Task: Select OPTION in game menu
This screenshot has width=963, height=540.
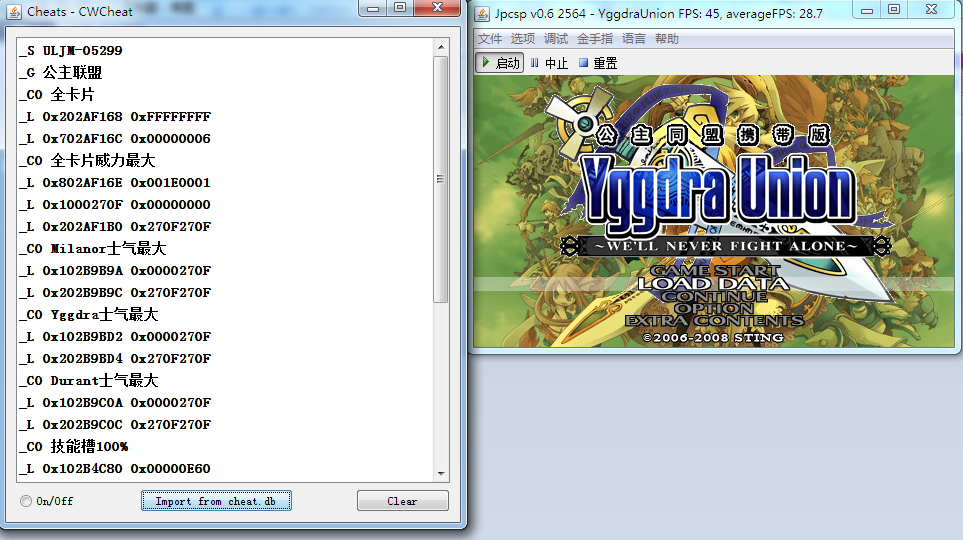Action: (x=714, y=308)
